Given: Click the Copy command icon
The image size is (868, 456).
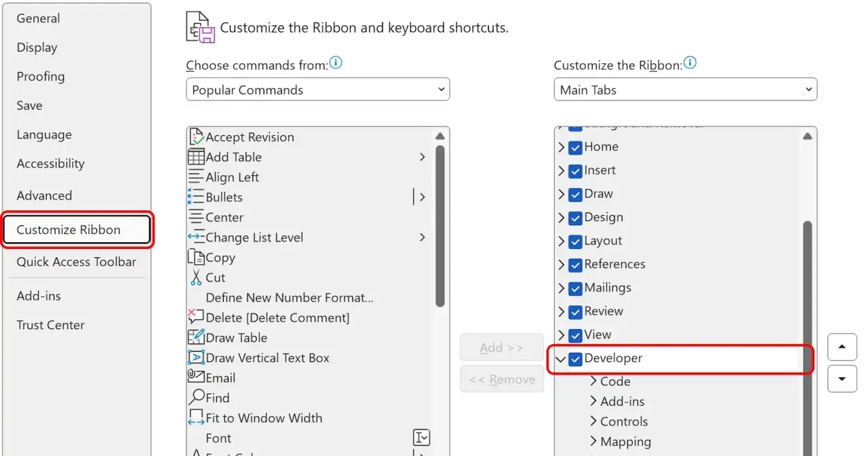Looking at the screenshot, I should 196,257.
